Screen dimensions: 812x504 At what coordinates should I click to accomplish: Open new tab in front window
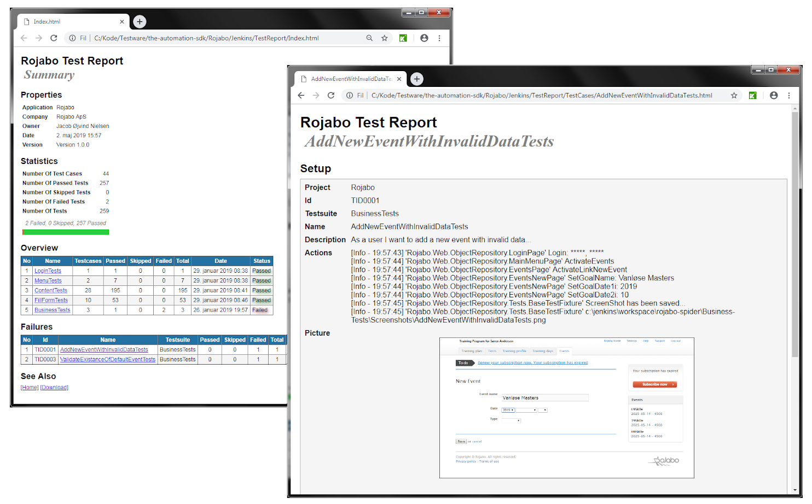tap(417, 79)
